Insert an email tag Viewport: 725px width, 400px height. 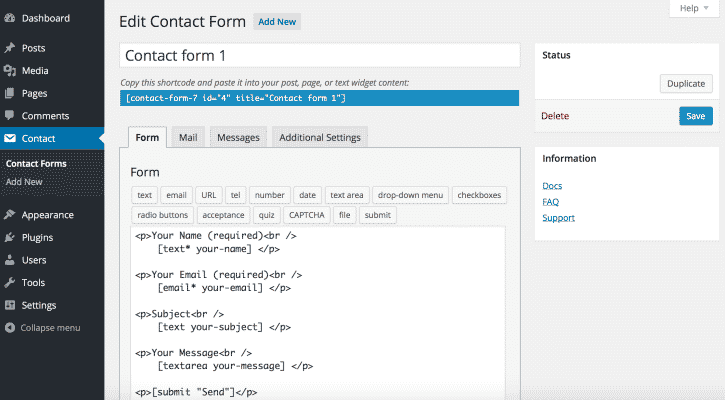pyautogui.click(x=176, y=195)
